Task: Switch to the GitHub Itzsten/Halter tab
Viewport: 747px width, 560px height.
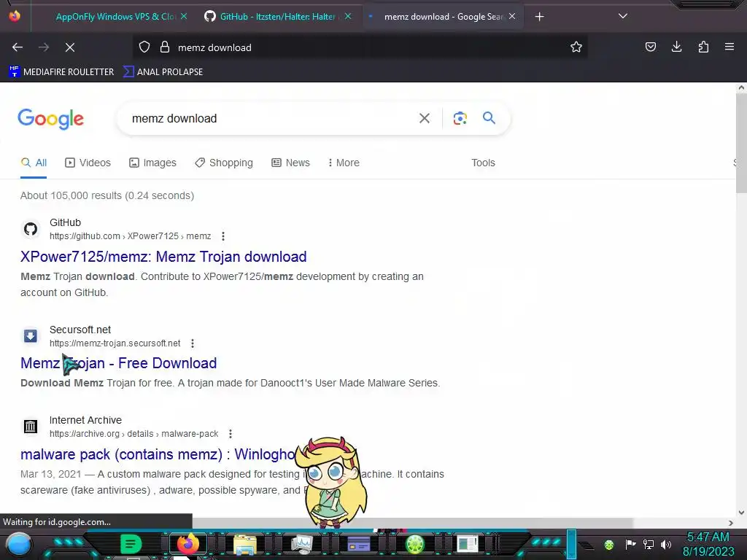Action: (x=273, y=17)
